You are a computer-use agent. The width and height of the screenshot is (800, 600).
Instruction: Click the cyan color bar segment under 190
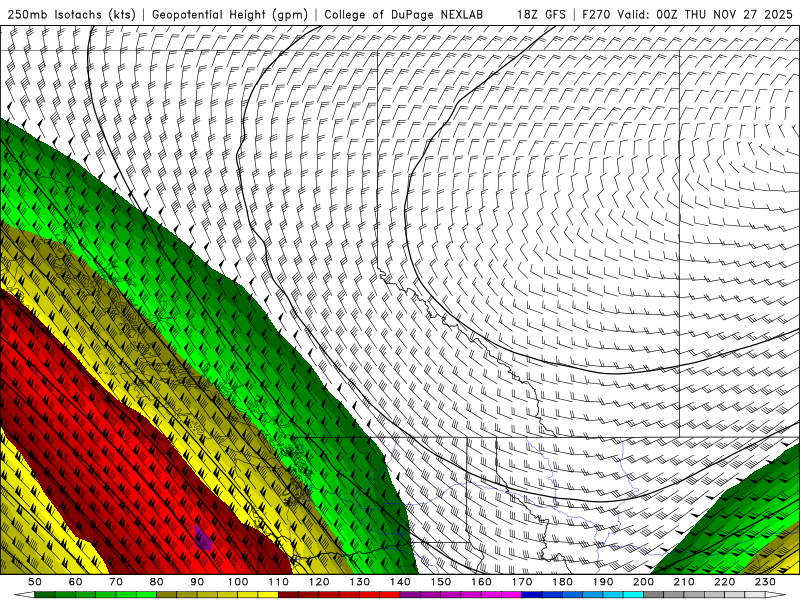point(613,595)
